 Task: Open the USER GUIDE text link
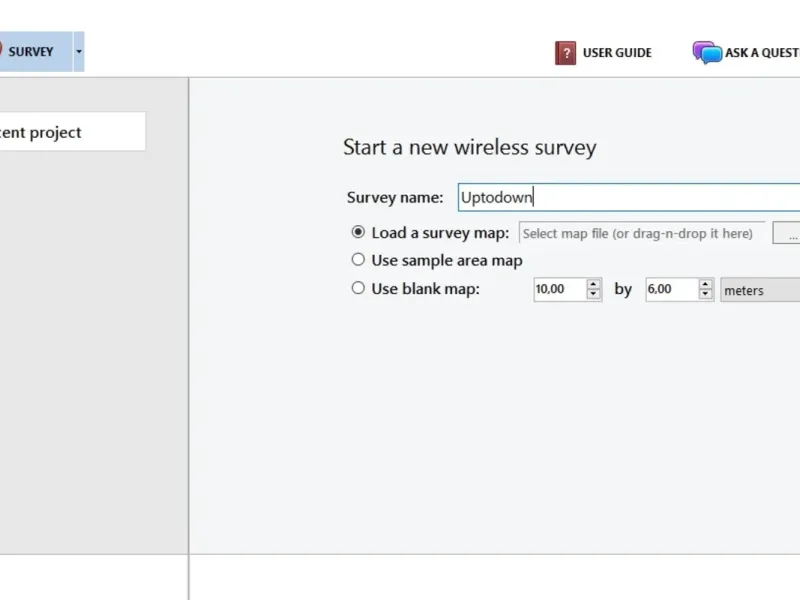pos(617,53)
